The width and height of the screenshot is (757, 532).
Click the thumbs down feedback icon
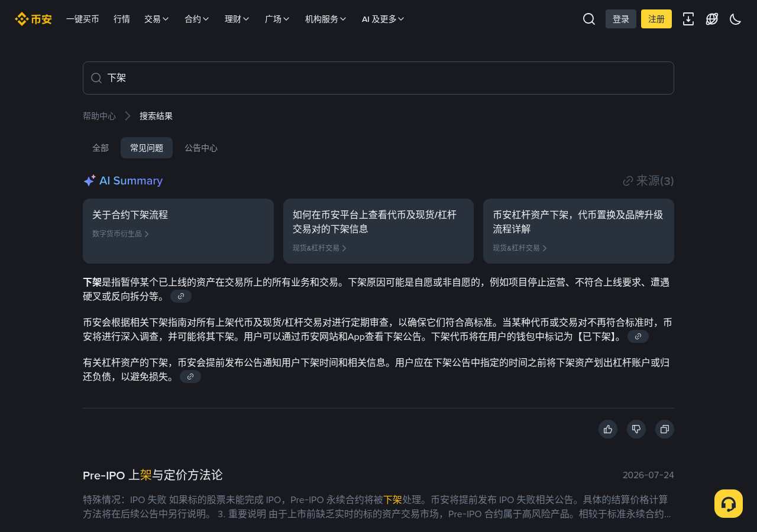tap(636, 429)
